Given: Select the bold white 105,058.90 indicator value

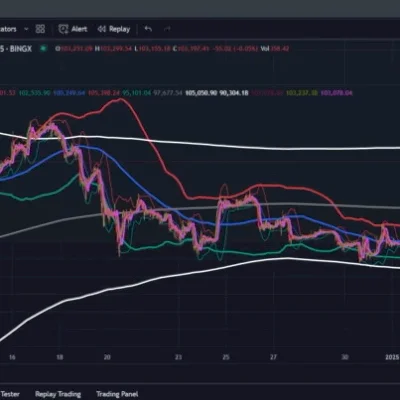Looking at the screenshot, I should tap(201, 93).
